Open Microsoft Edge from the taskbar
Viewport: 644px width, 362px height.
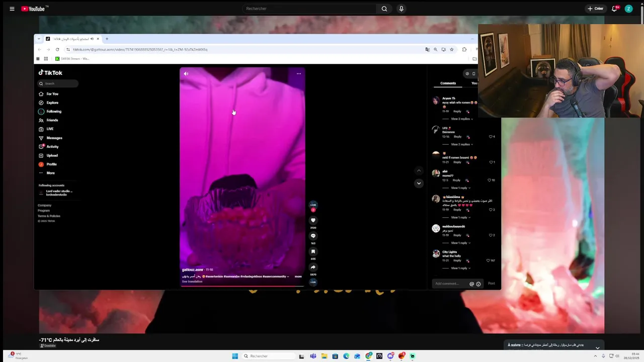coord(346,356)
